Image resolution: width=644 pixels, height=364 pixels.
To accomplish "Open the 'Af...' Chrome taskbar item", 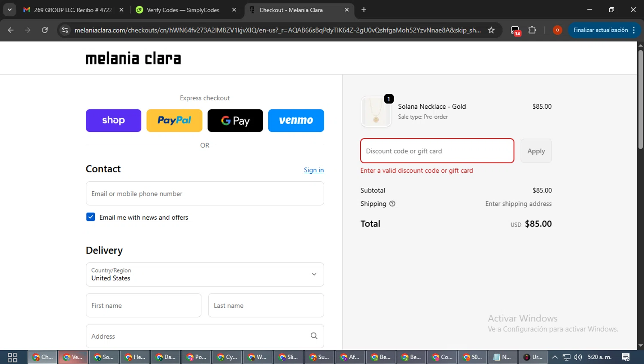I will (x=350, y=357).
